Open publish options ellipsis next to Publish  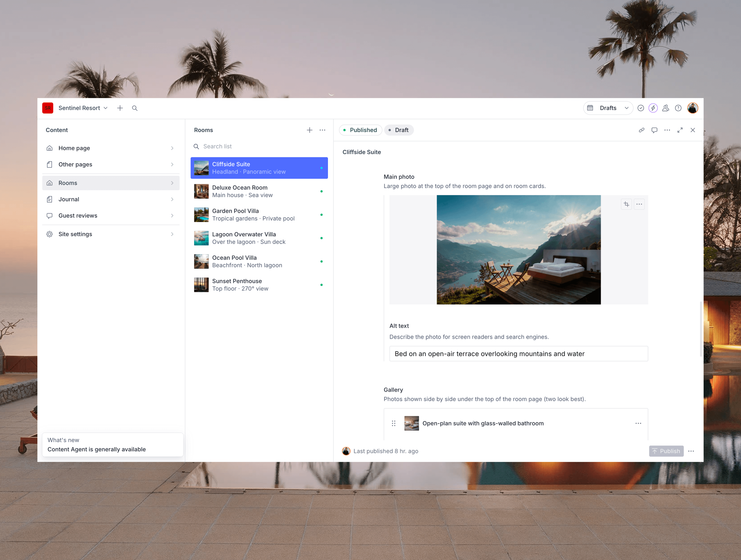(x=691, y=451)
